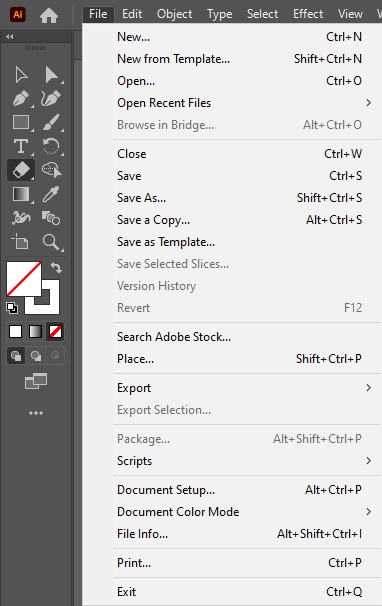The image size is (382, 606).
Task: Reset default fill and stroke
Action: 12,308
